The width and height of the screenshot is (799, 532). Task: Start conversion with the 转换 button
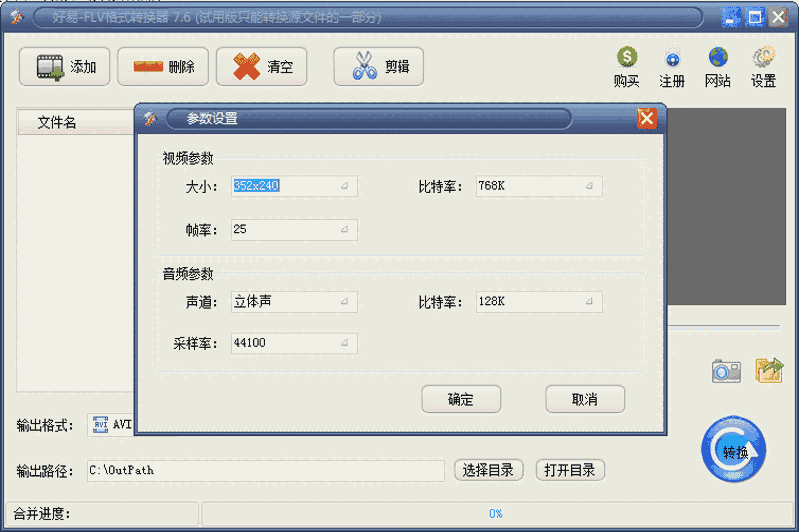(734, 449)
